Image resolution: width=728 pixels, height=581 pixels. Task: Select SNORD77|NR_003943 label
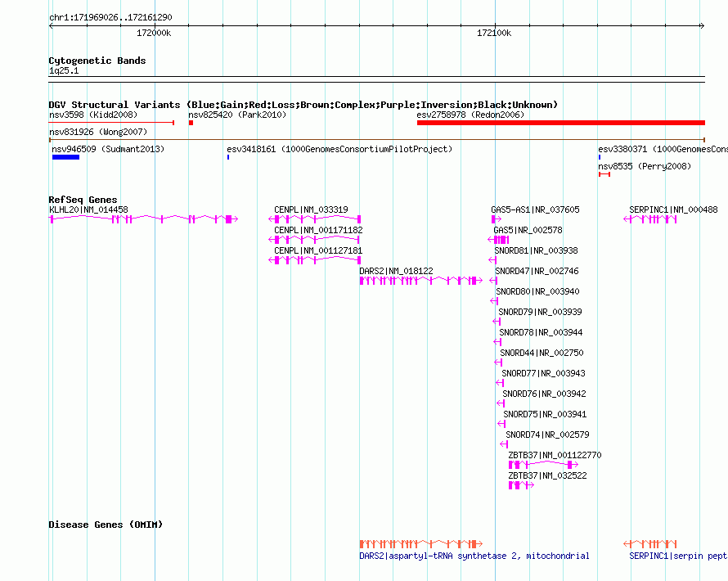pyautogui.click(x=544, y=373)
